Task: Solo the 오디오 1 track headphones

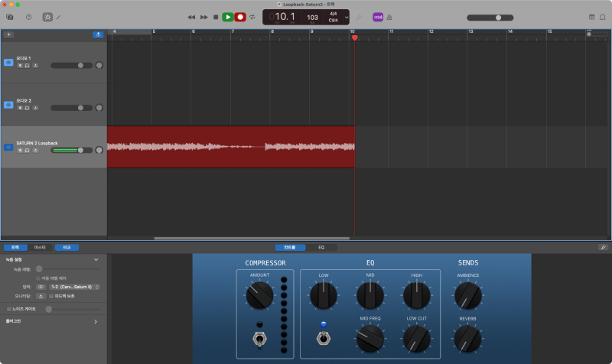Action: [27, 66]
